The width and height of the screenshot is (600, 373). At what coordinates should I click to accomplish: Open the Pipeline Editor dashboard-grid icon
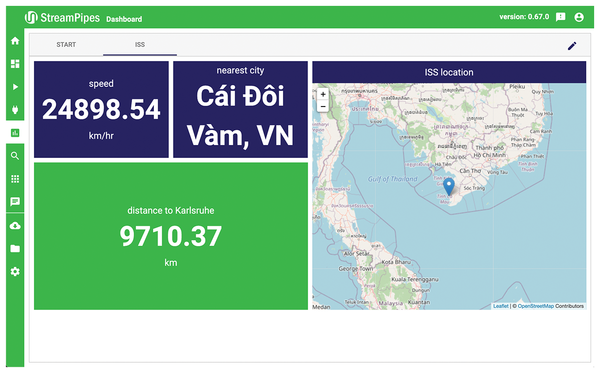[x=15, y=64]
